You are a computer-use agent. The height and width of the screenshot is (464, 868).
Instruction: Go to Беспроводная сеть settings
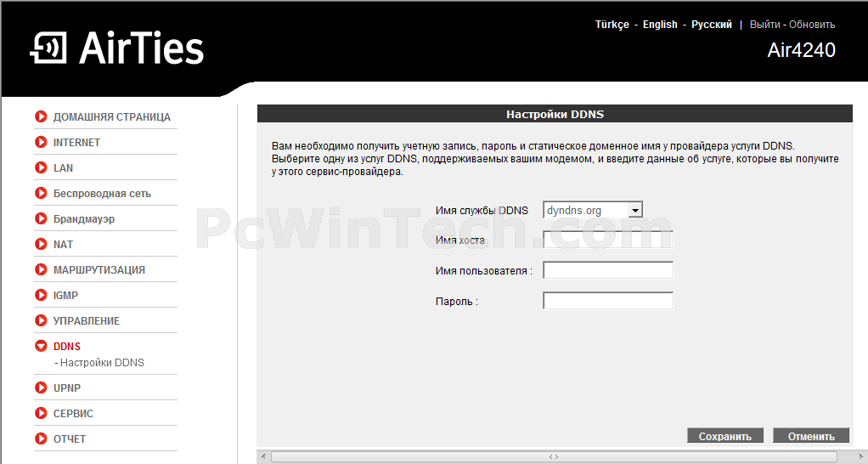click(102, 193)
